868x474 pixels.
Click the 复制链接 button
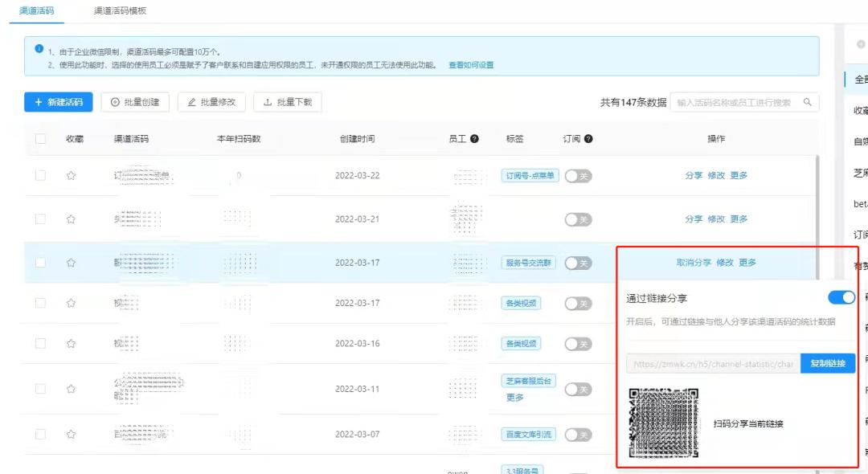click(x=828, y=363)
